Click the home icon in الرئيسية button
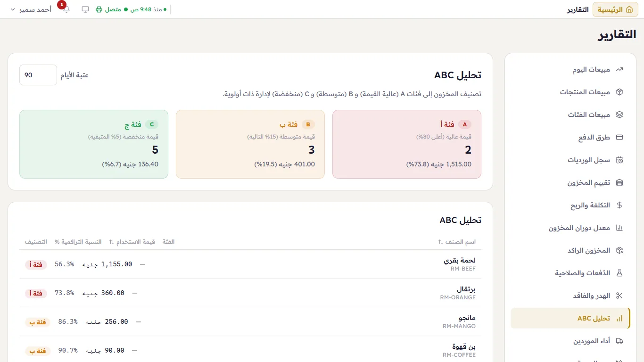 629,9
